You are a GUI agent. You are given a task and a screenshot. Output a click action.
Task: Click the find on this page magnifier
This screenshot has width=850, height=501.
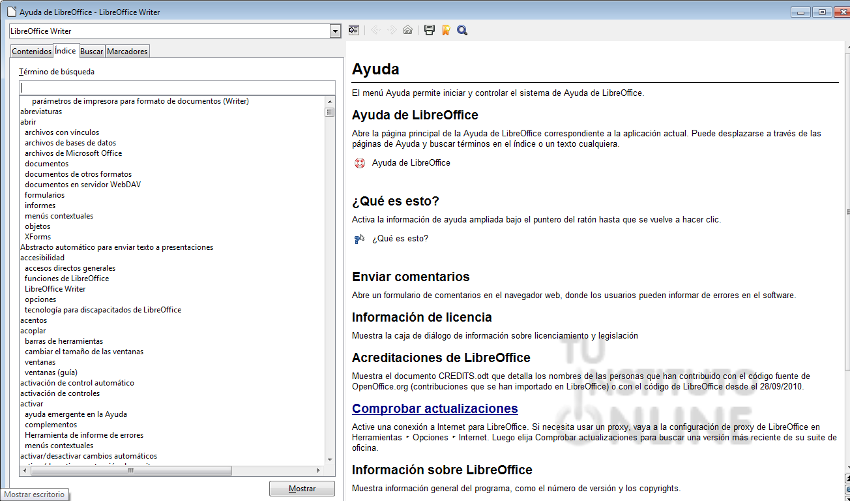(462, 30)
